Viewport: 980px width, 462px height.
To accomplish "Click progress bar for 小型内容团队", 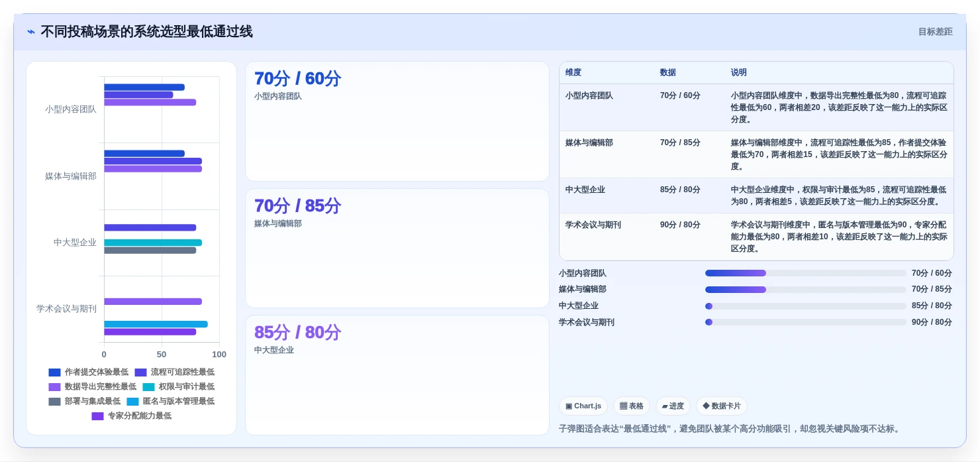I will click(806, 273).
